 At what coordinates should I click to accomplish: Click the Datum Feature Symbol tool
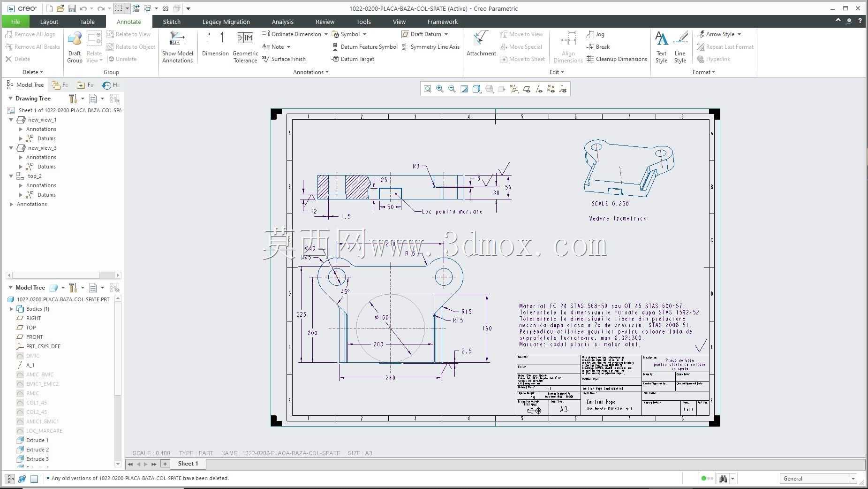[365, 47]
